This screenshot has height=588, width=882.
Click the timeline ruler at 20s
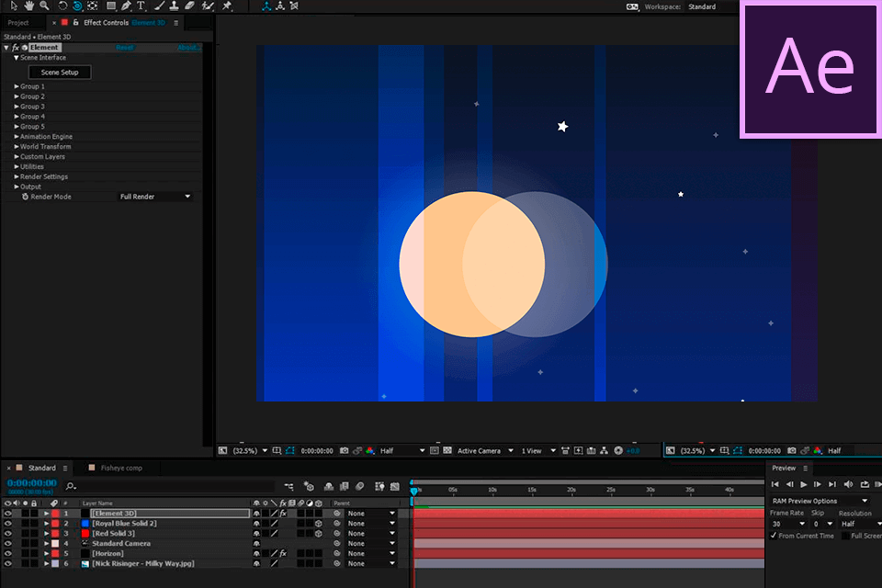point(571,490)
